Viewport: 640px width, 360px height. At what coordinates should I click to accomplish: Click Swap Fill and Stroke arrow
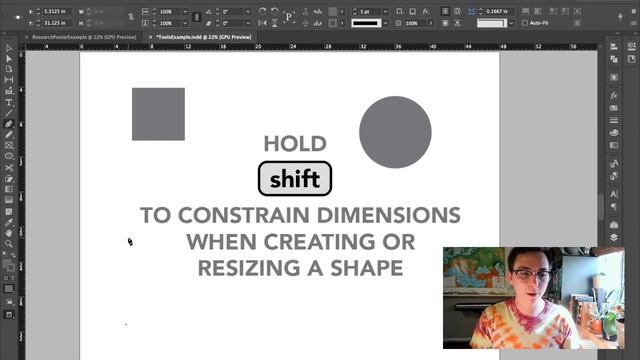click(13, 255)
